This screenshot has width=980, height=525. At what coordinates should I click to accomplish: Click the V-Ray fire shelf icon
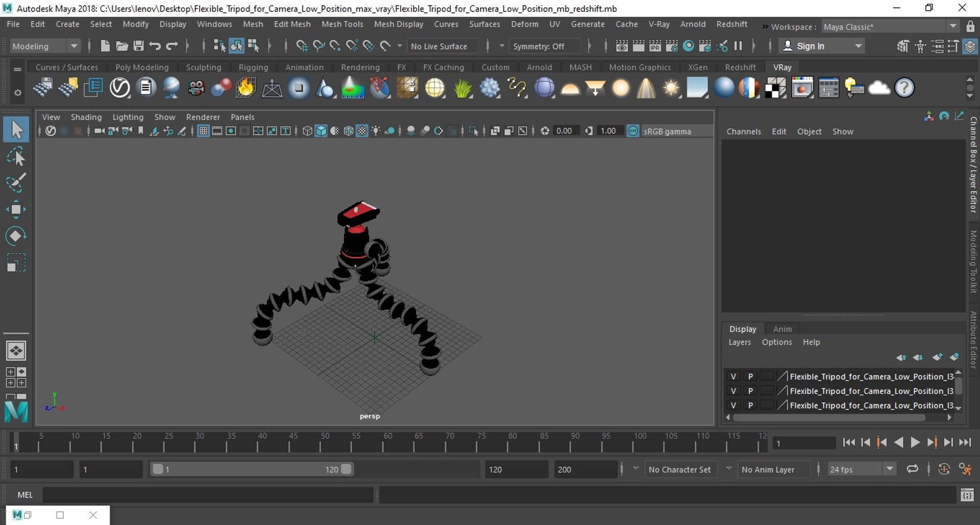246,88
